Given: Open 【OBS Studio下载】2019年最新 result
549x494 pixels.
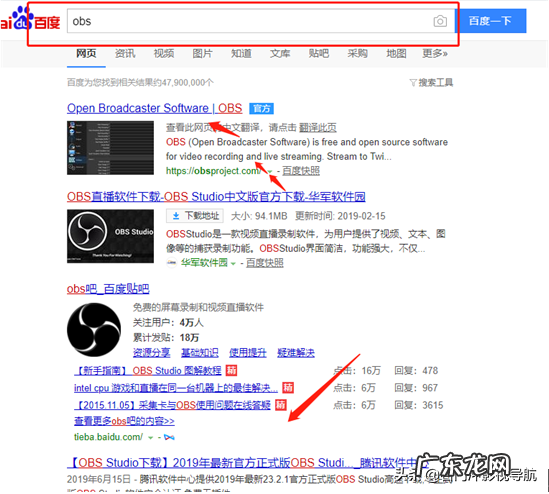Looking at the screenshot, I should (247, 462).
